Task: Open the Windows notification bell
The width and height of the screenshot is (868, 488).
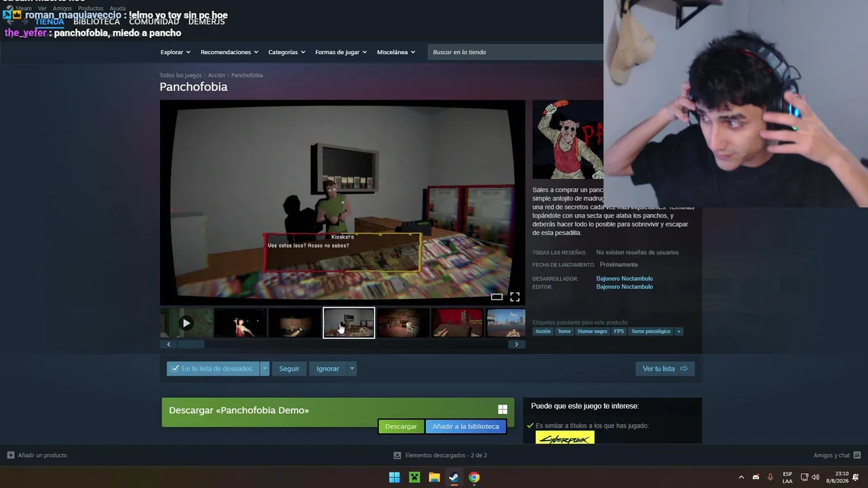Action: click(856, 477)
